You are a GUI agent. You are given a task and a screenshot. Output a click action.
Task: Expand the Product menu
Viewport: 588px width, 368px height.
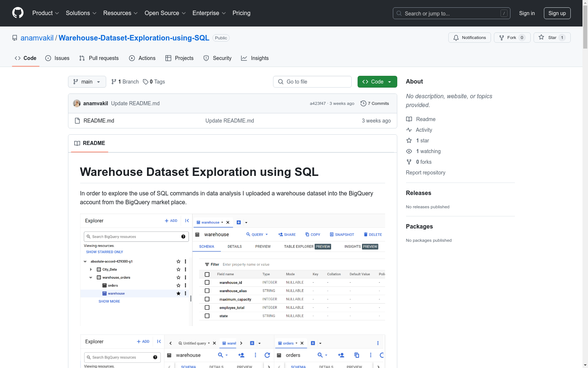(x=46, y=13)
